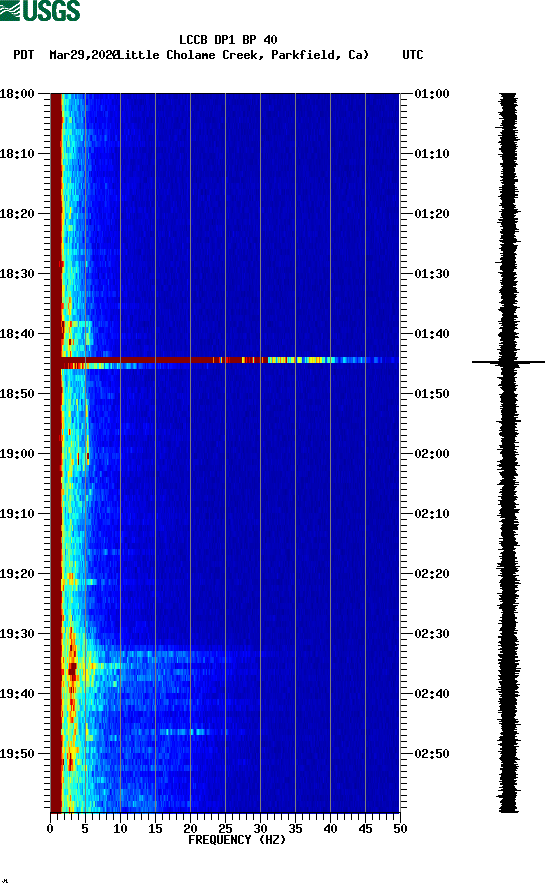Click the 40 Hz frequency axis label

[x=330, y=829]
